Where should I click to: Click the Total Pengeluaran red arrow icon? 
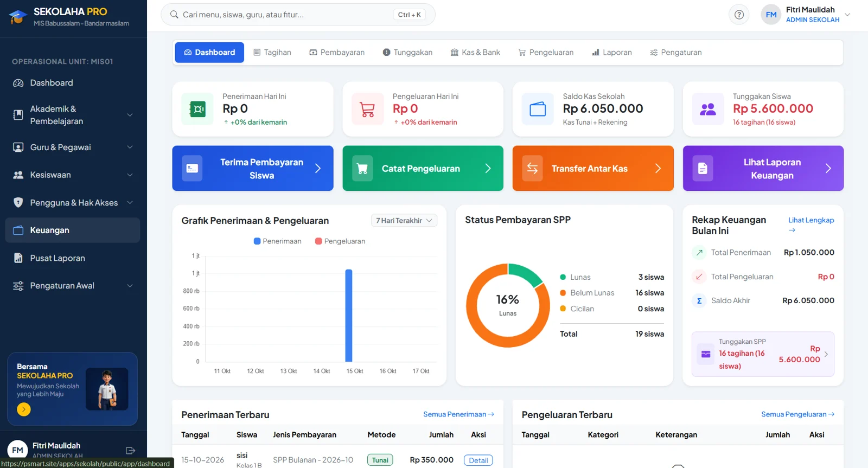(699, 277)
